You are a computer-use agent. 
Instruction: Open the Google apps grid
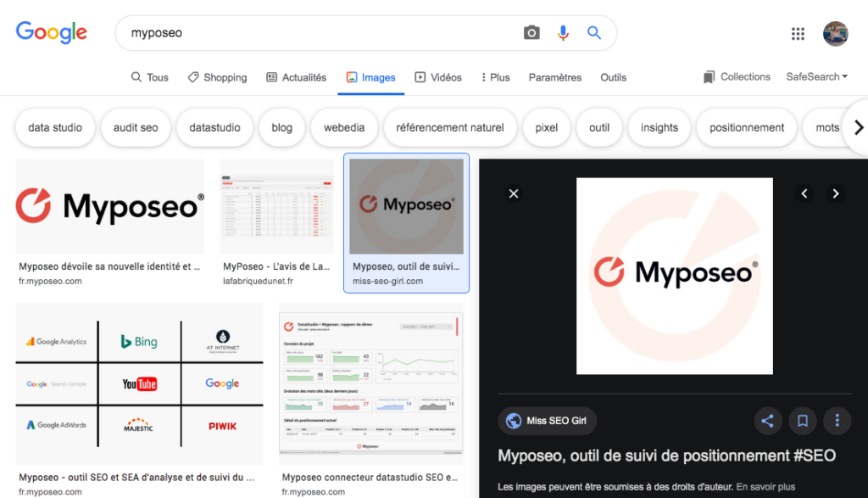pos(798,34)
